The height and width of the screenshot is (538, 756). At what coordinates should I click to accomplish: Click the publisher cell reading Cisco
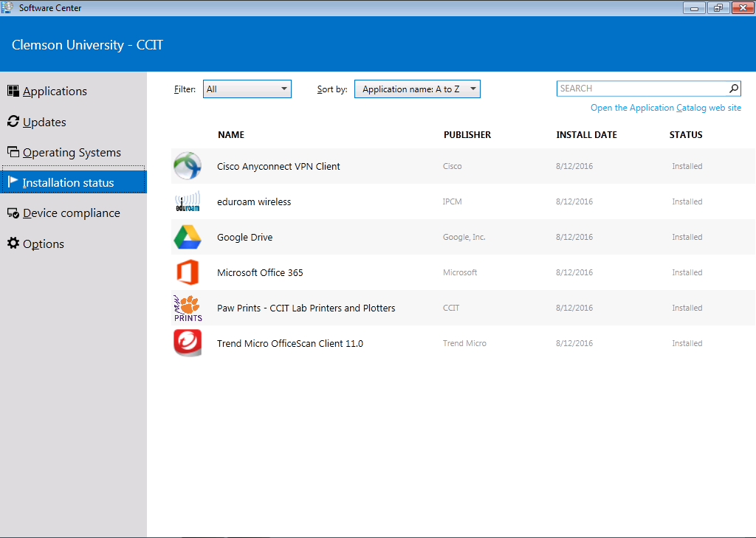[x=453, y=166]
